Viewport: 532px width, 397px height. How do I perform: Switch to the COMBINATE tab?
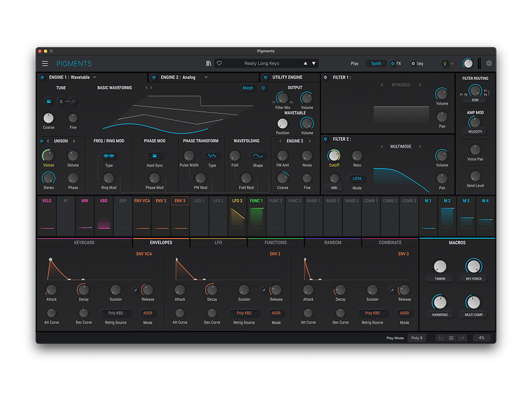point(390,243)
